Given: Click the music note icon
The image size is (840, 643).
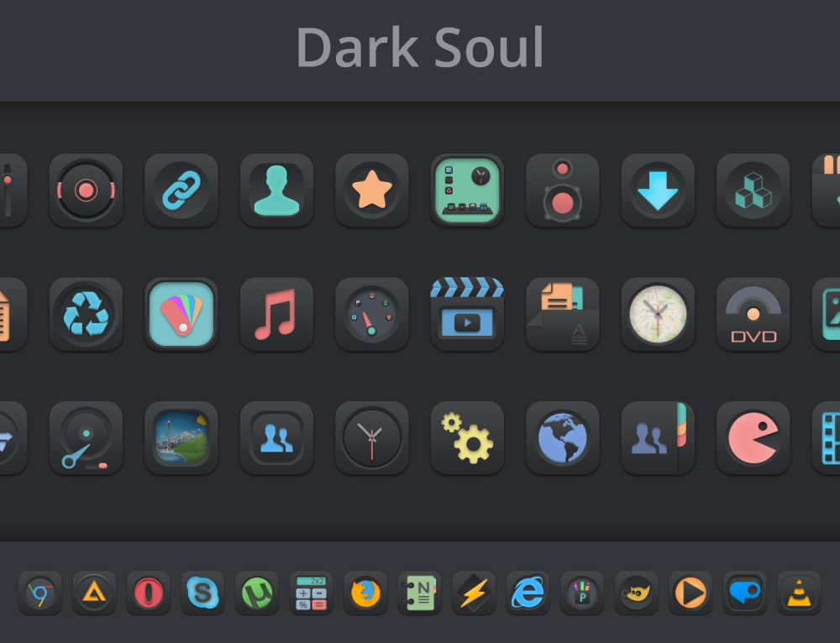Looking at the screenshot, I should tap(277, 315).
